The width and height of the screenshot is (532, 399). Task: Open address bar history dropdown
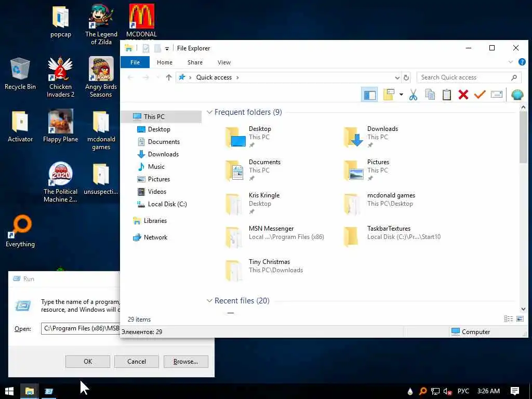(397, 78)
